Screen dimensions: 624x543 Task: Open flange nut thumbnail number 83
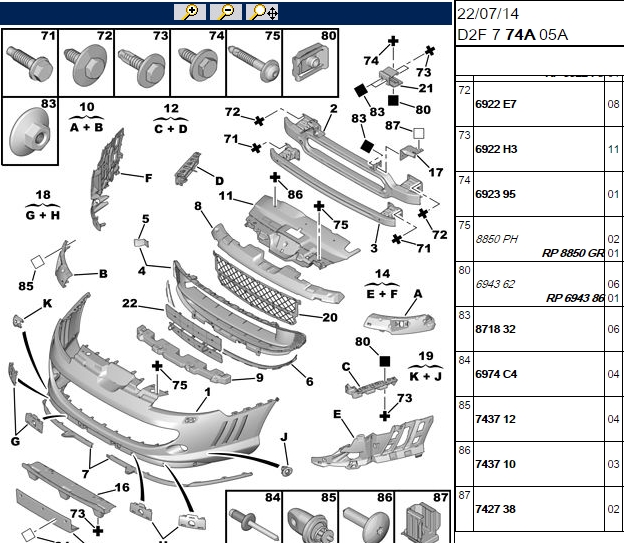[30, 131]
